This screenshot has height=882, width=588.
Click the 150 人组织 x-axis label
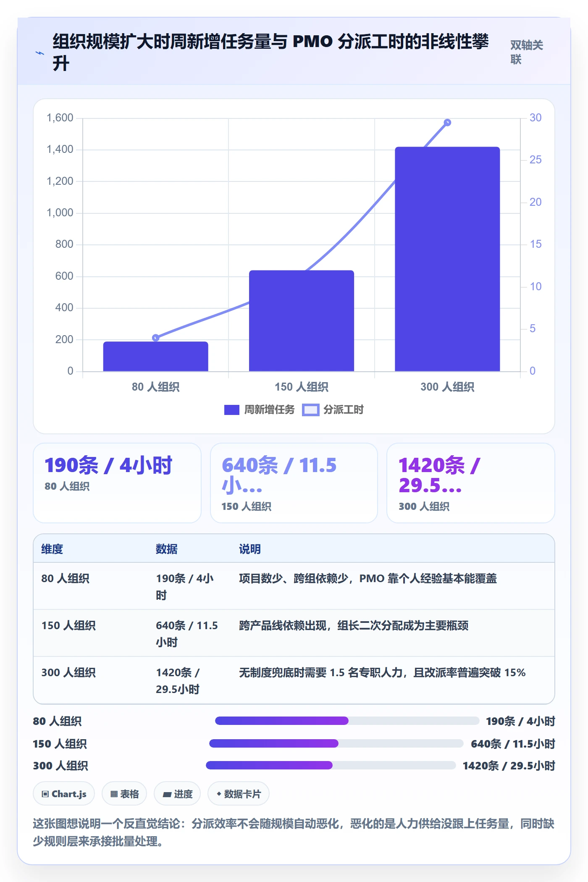(x=302, y=387)
